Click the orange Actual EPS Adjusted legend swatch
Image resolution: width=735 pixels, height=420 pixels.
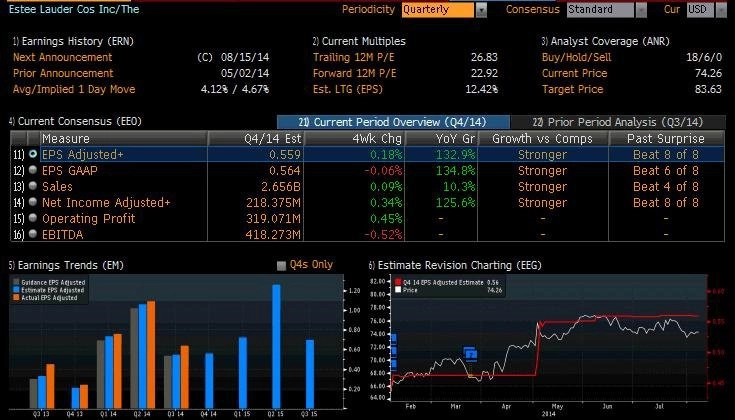[x=16, y=298]
